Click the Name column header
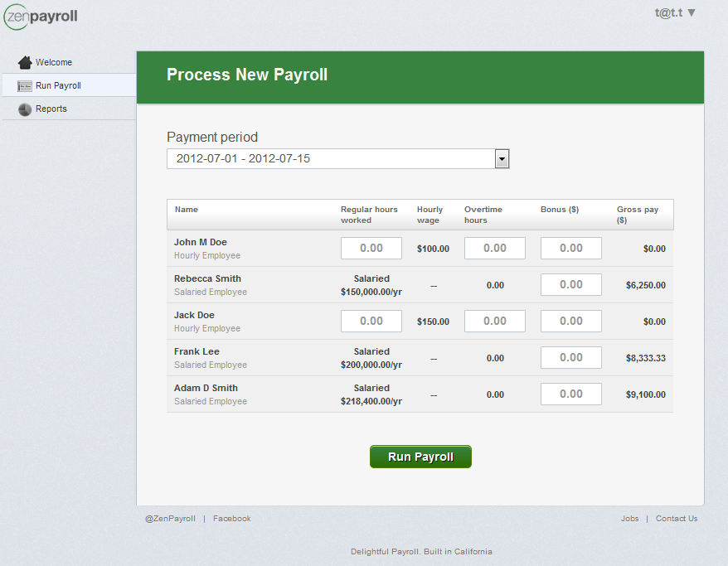The height and width of the screenshot is (566, 728). [187, 209]
